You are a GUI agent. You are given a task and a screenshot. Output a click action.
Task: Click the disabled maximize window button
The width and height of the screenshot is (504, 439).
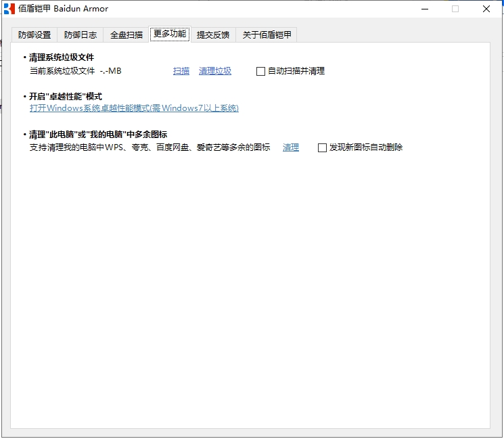click(455, 9)
